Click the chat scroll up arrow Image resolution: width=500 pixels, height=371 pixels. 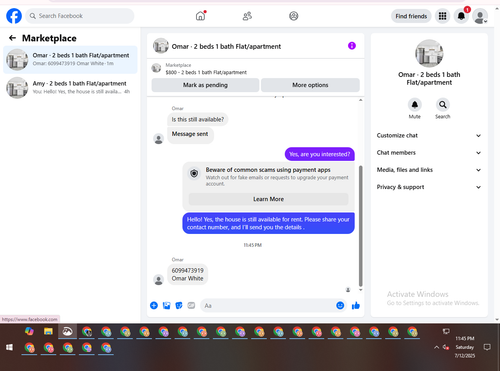[x=360, y=100]
